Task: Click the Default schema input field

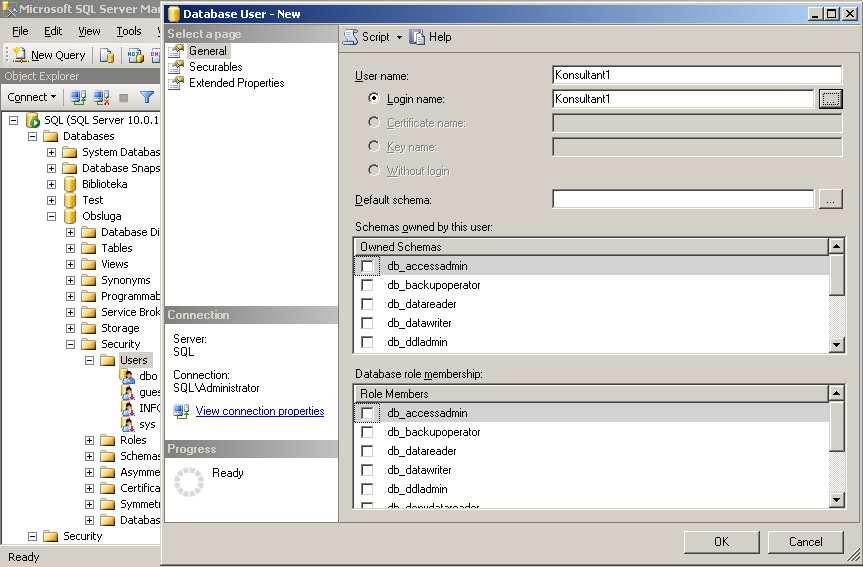Action: point(683,199)
